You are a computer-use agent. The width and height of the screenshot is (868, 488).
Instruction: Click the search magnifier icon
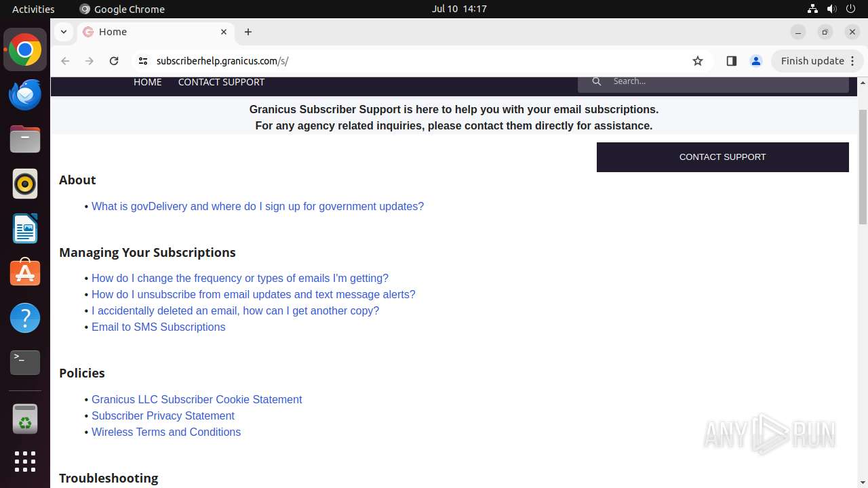coord(597,81)
